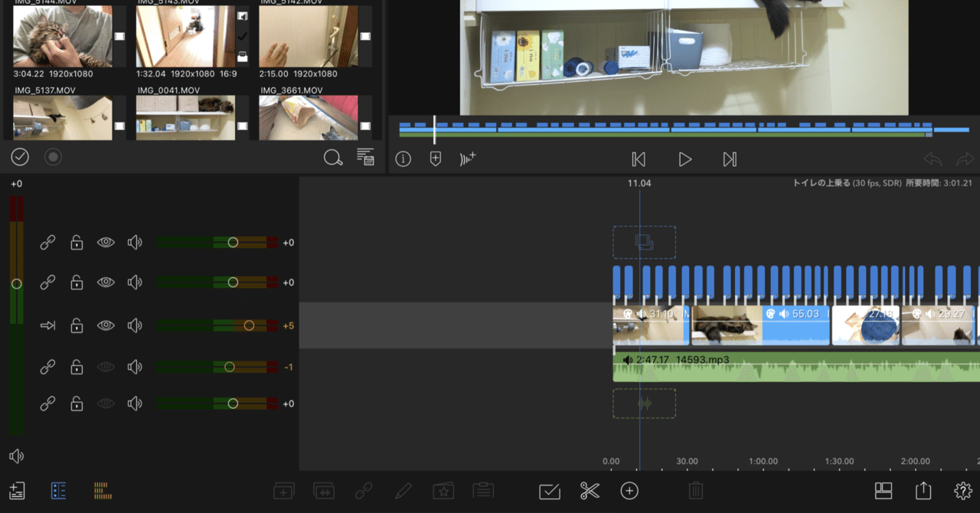This screenshot has height=513, width=980.
Task: Open project settings gear
Action: coord(963,491)
